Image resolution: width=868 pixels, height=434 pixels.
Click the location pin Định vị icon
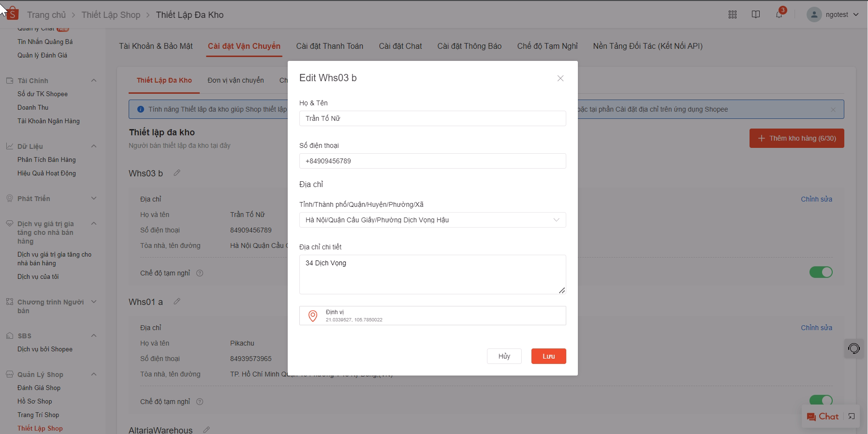tap(313, 316)
